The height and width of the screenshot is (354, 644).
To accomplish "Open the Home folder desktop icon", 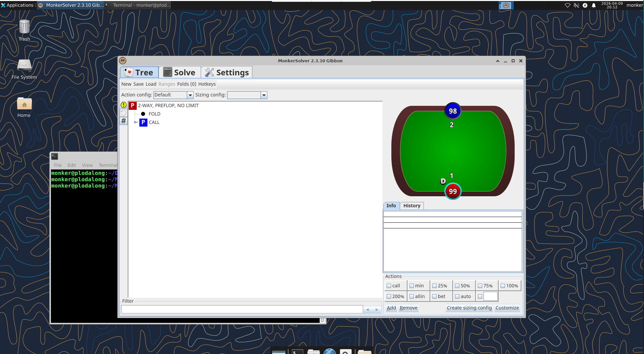I will 24,103.
